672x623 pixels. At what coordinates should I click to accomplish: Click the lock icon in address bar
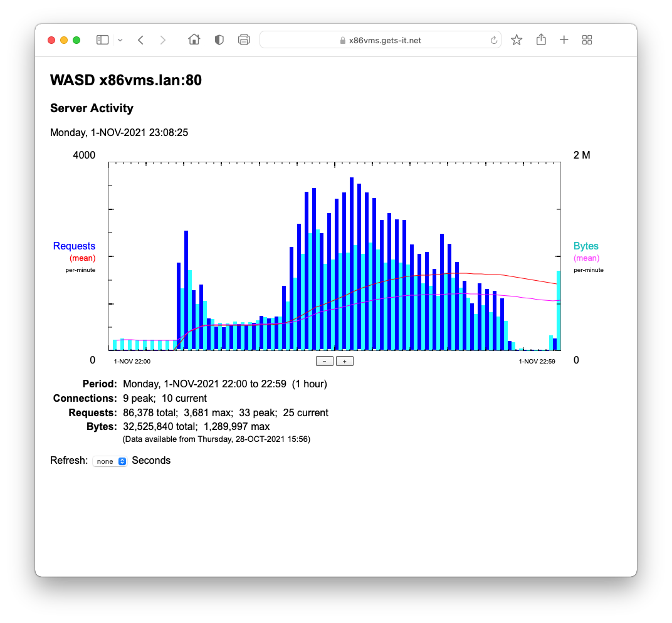342,40
